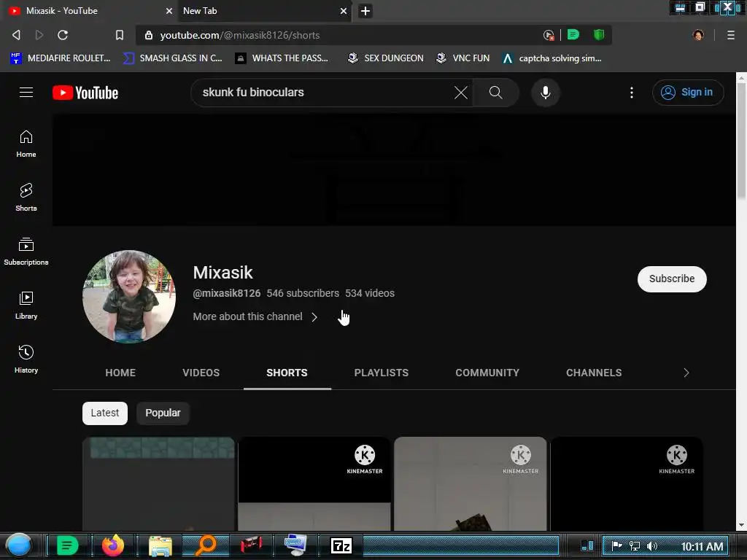The height and width of the screenshot is (560, 747).
Task: Open the CHANNELS channel tab
Action: [x=594, y=373]
